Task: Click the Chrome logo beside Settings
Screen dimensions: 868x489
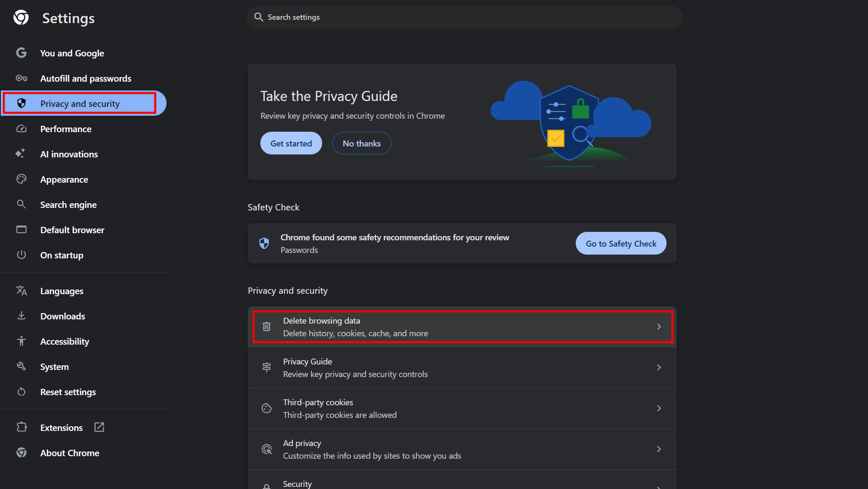Action: [21, 18]
